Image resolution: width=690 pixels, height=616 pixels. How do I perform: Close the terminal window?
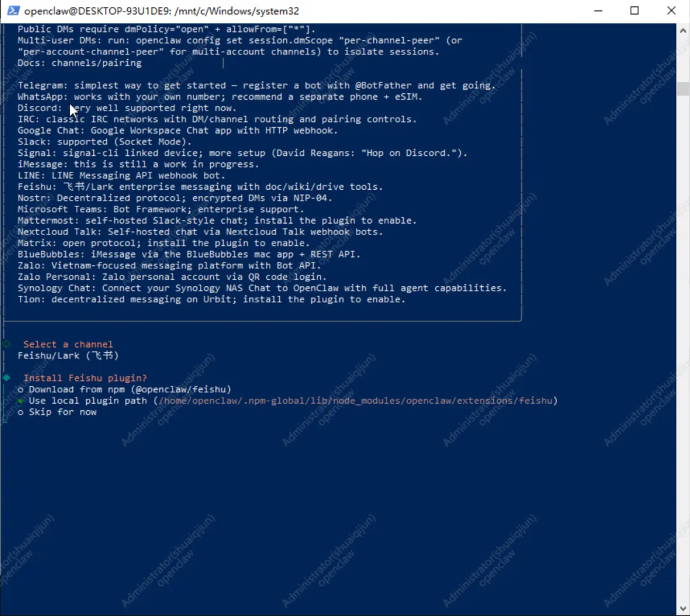tap(671, 11)
